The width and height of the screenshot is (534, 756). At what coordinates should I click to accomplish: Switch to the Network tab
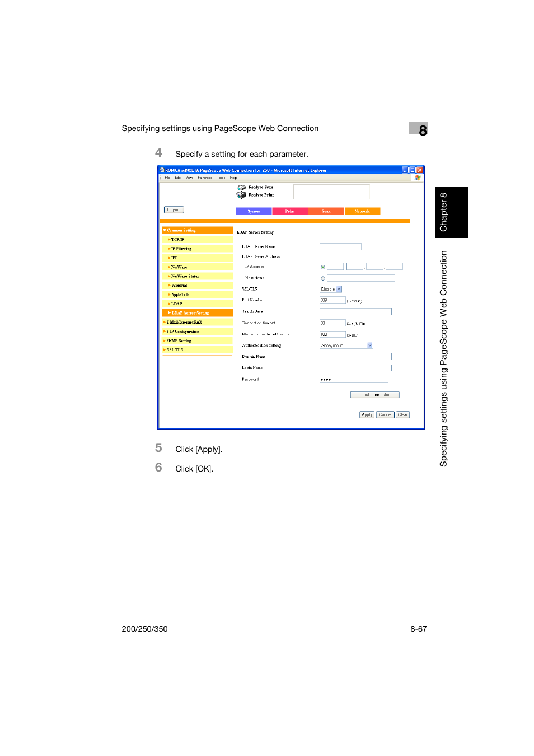(x=362, y=211)
